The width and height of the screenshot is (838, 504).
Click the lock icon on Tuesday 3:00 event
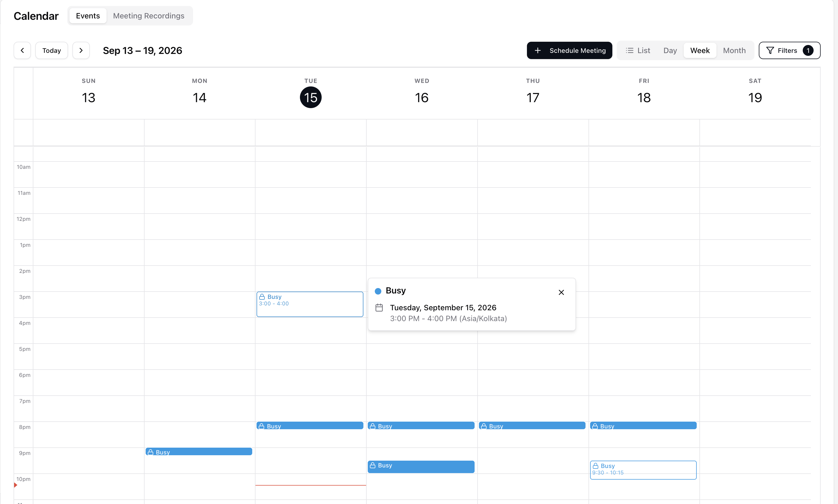262,296
